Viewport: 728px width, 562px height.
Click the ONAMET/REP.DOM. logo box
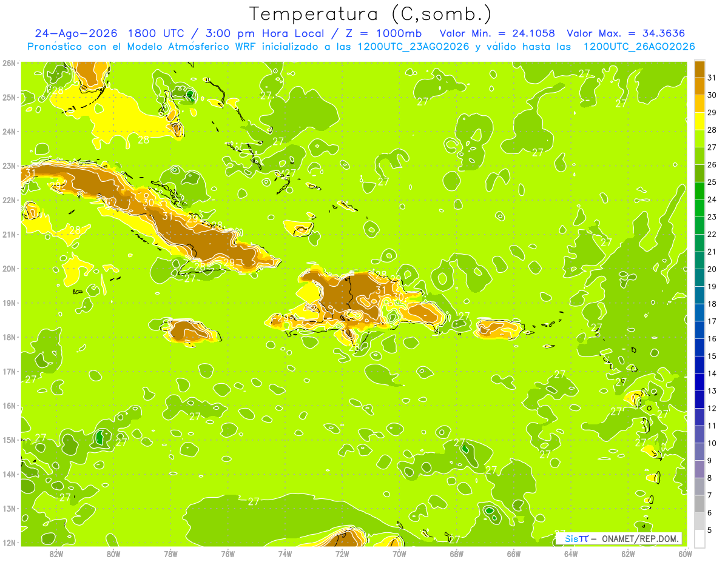[x=619, y=538]
